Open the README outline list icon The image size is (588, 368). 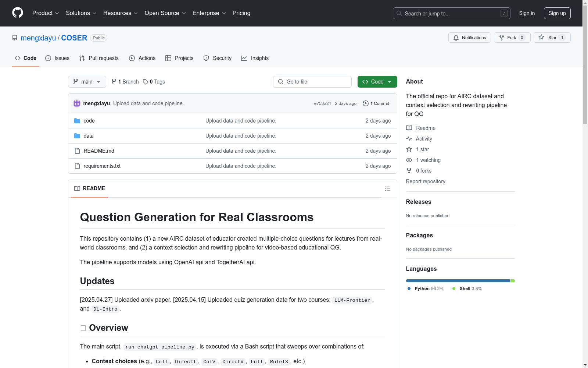(388, 189)
